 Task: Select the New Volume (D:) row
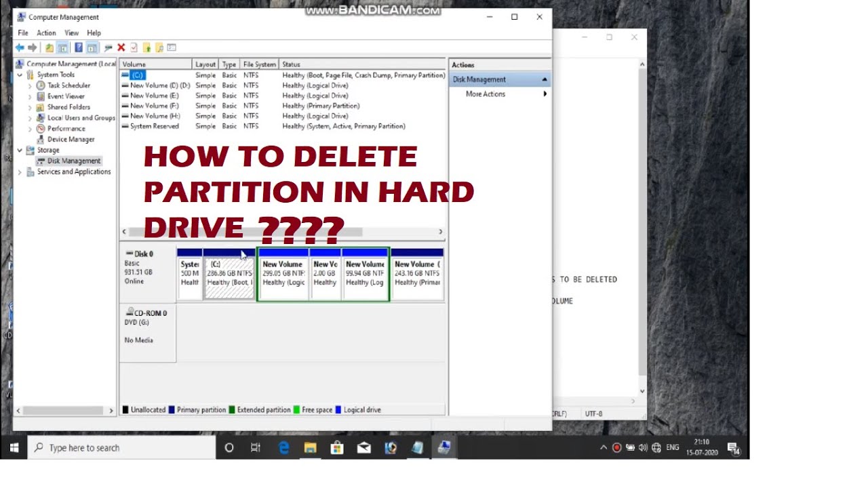(283, 85)
